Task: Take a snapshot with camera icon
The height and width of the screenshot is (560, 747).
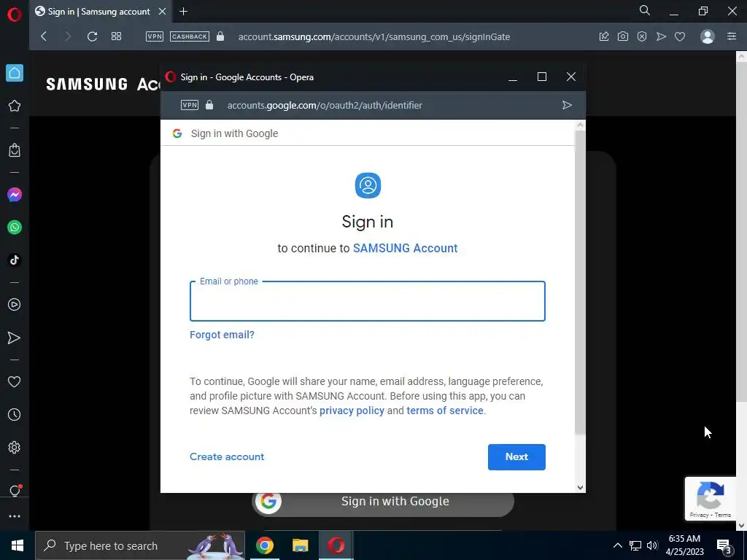Action: (x=623, y=36)
